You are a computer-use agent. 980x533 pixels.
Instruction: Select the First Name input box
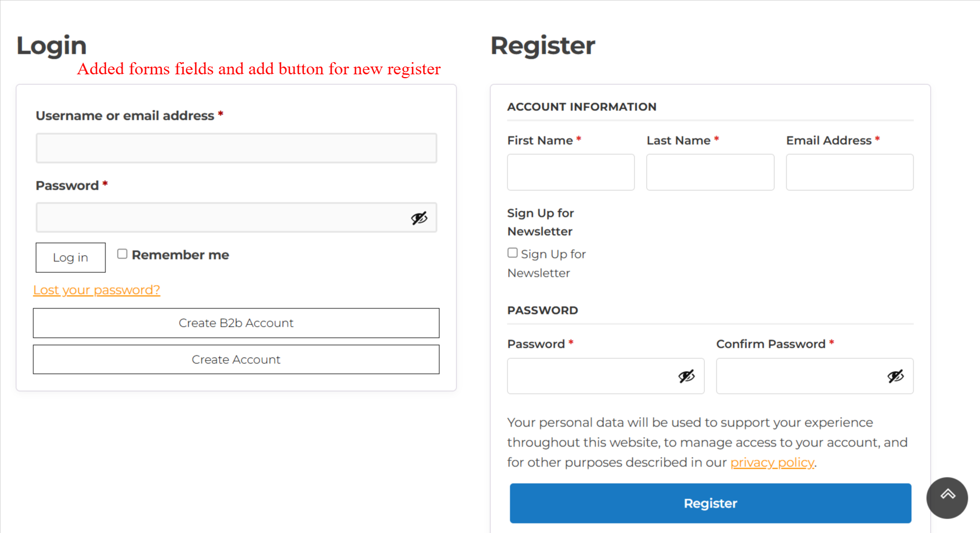(570, 172)
